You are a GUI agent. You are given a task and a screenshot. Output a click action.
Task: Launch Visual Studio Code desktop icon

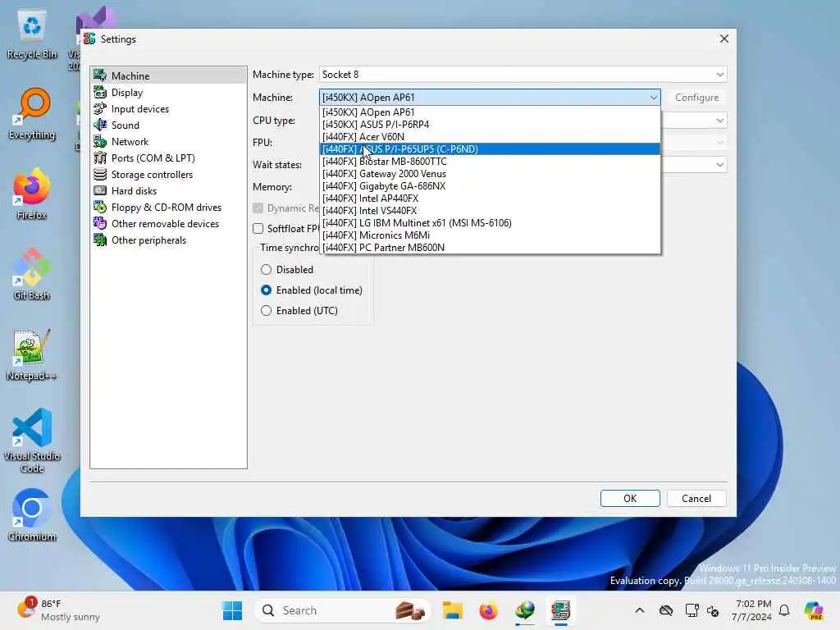coord(32,441)
